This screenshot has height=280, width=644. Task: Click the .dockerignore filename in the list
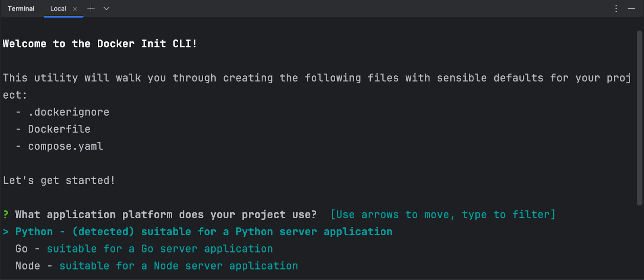pos(68,112)
